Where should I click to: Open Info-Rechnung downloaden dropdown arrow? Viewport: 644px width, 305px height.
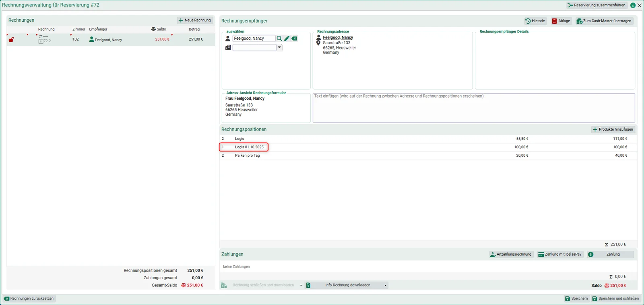tap(386, 285)
